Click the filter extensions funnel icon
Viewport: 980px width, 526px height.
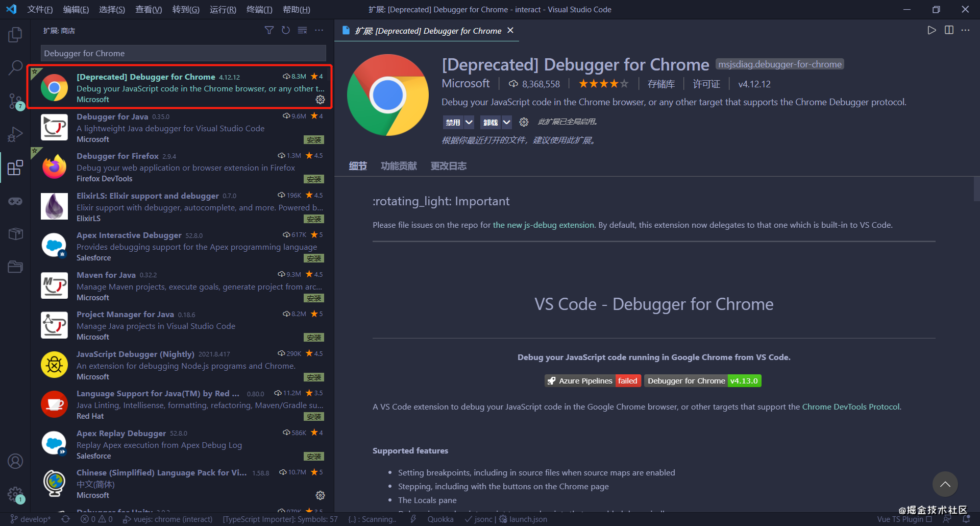(x=269, y=31)
